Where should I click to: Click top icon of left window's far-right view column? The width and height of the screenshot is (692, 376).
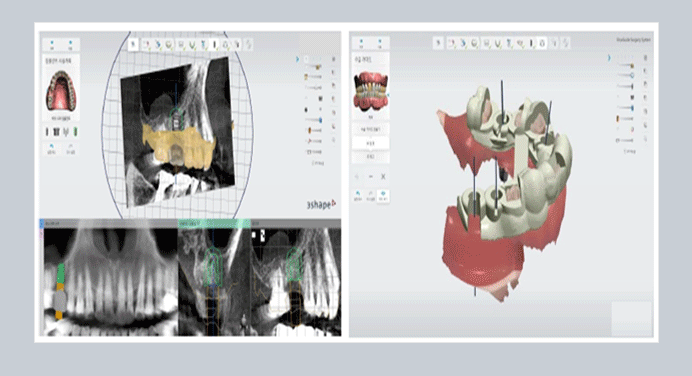(x=334, y=59)
